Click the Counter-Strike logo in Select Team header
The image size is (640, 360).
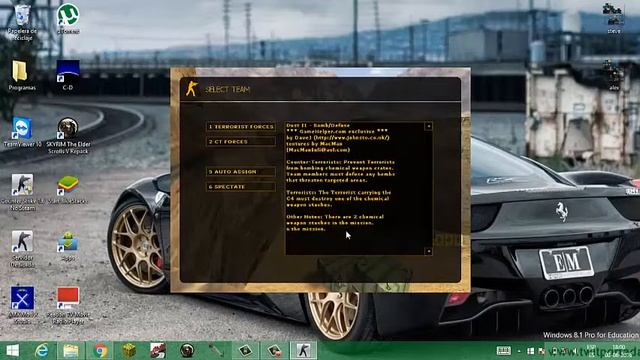point(192,89)
